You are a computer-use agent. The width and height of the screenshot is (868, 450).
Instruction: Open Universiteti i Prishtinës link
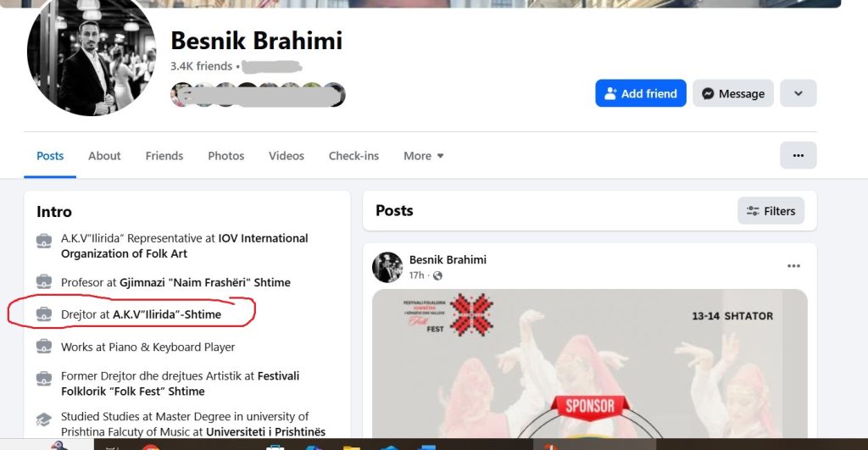tap(265, 431)
